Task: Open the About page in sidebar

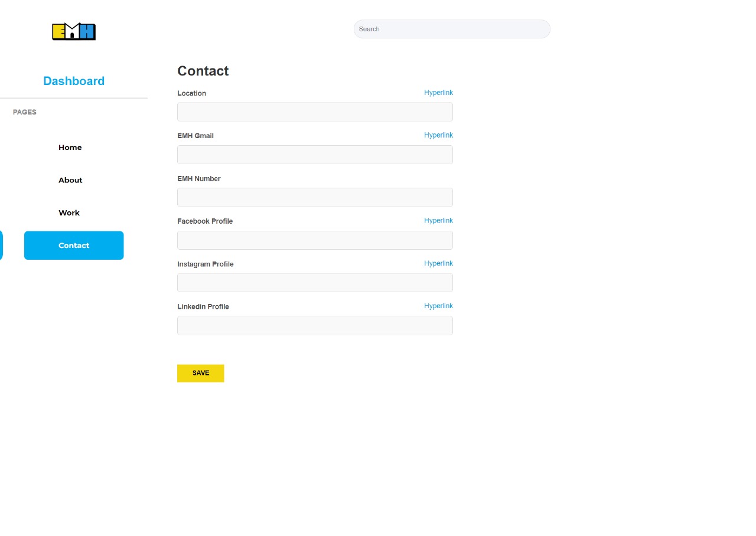Action: (70, 180)
